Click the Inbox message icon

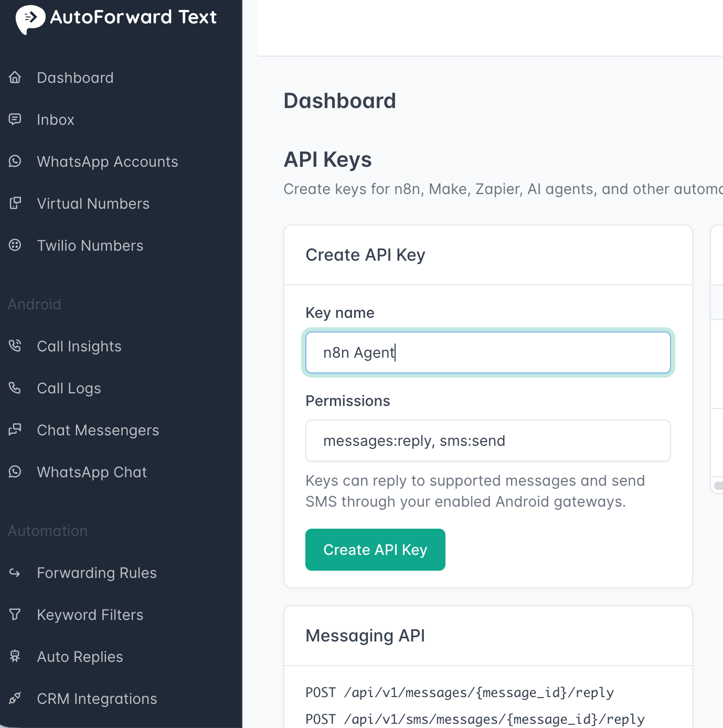[15, 120]
